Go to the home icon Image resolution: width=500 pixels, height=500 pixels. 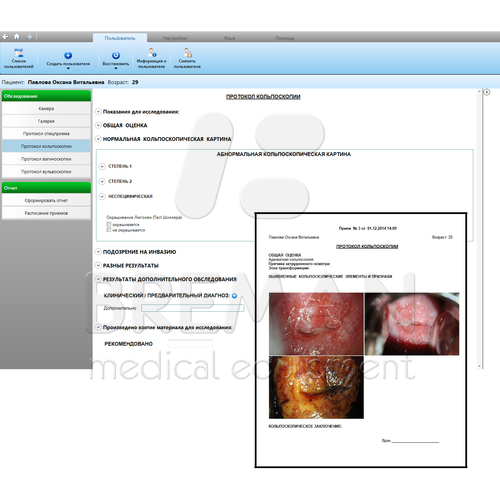17,37
